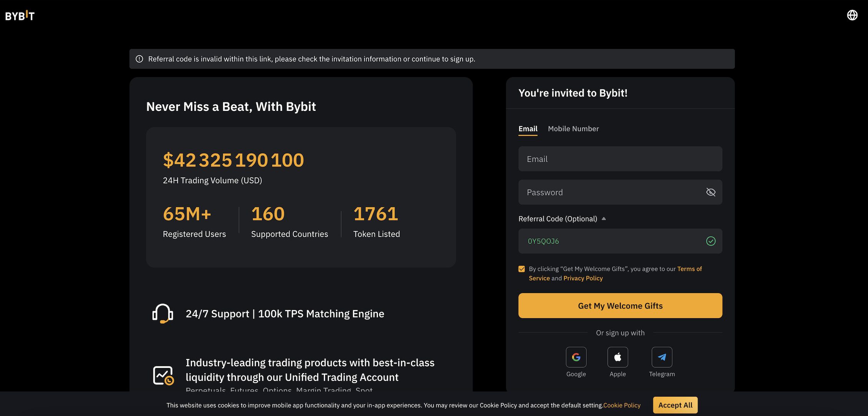Image resolution: width=868 pixels, height=416 pixels.
Task: Click the 1761 Token Listed stat
Action: pos(376,221)
